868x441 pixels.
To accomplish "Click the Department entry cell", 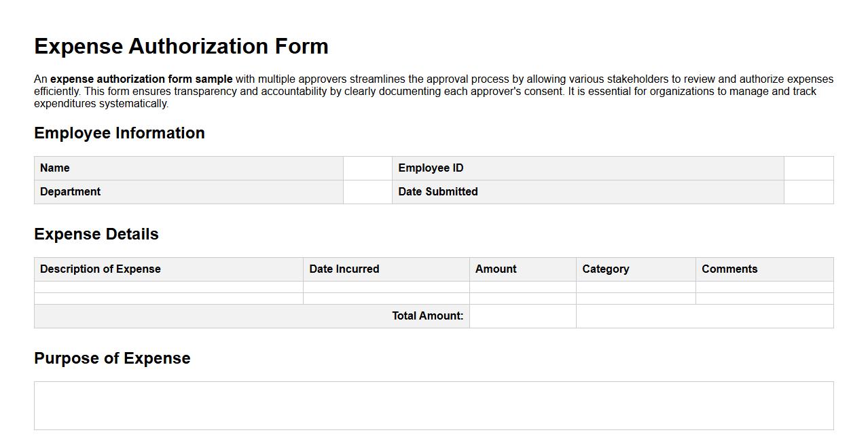I will tap(367, 191).
